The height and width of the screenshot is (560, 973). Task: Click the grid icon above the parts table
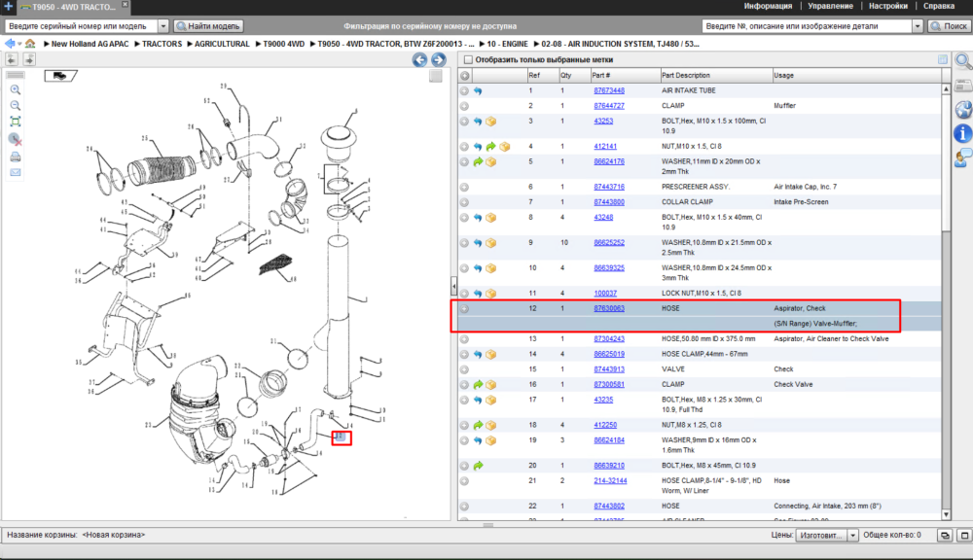(943, 59)
